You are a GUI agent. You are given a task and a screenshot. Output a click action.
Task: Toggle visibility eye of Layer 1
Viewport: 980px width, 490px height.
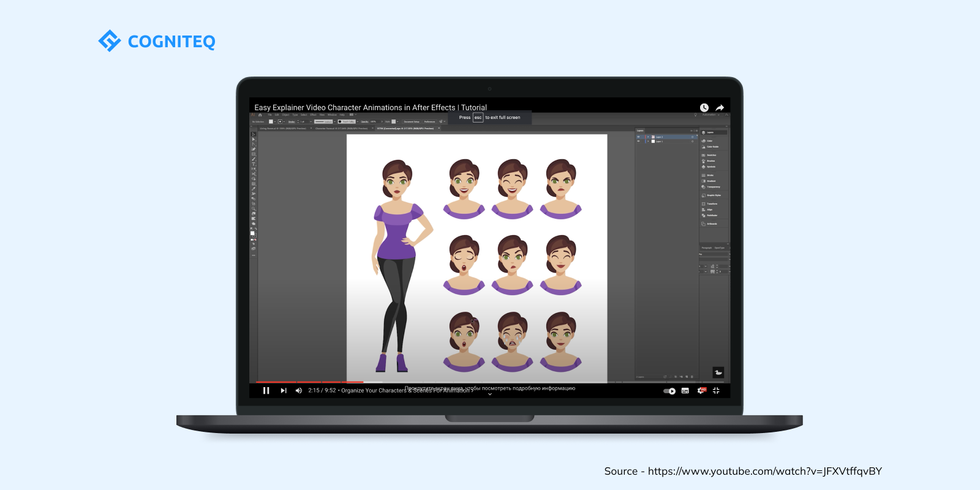(x=638, y=141)
